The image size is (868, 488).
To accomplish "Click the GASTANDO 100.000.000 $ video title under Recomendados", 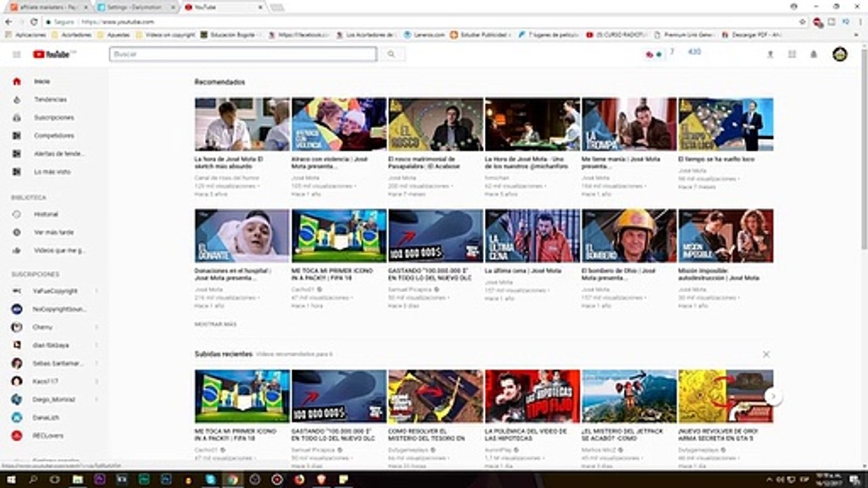I will (x=430, y=274).
